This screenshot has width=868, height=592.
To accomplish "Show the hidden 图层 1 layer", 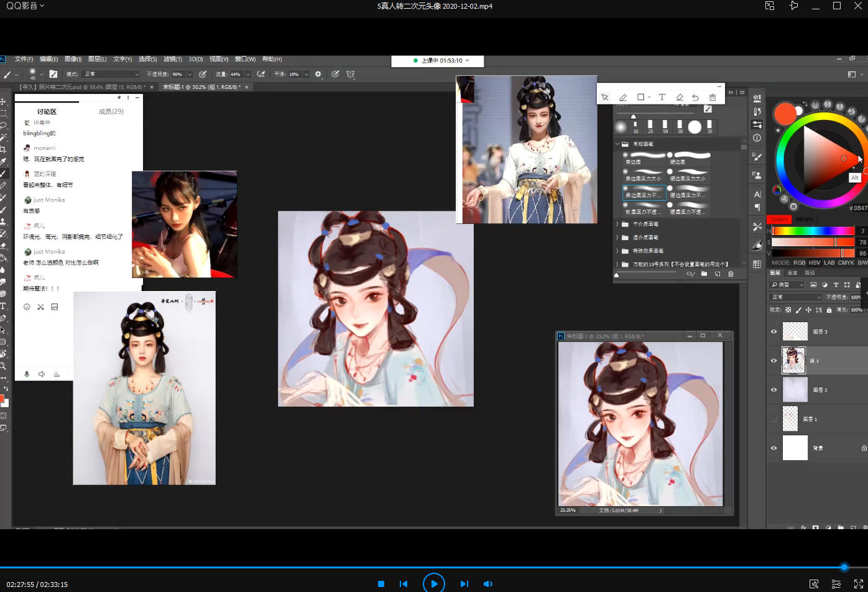I will 774,419.
